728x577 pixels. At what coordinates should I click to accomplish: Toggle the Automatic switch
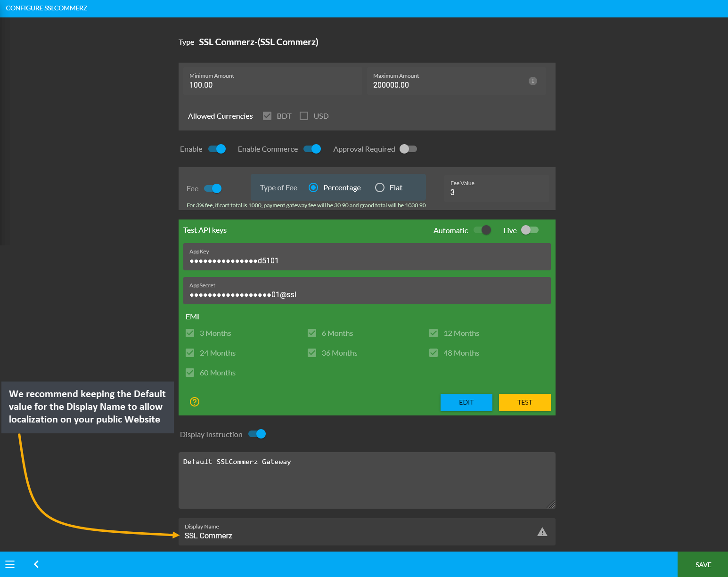point(483,230)
